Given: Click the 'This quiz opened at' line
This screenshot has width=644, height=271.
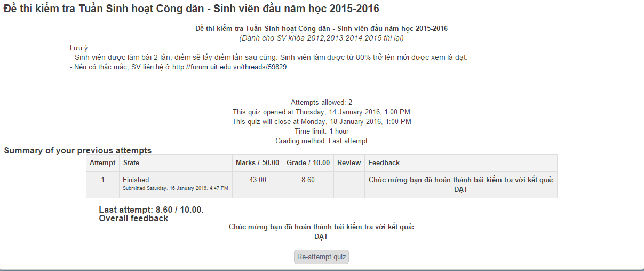Looking at the screenshot, I should point(321,112).
